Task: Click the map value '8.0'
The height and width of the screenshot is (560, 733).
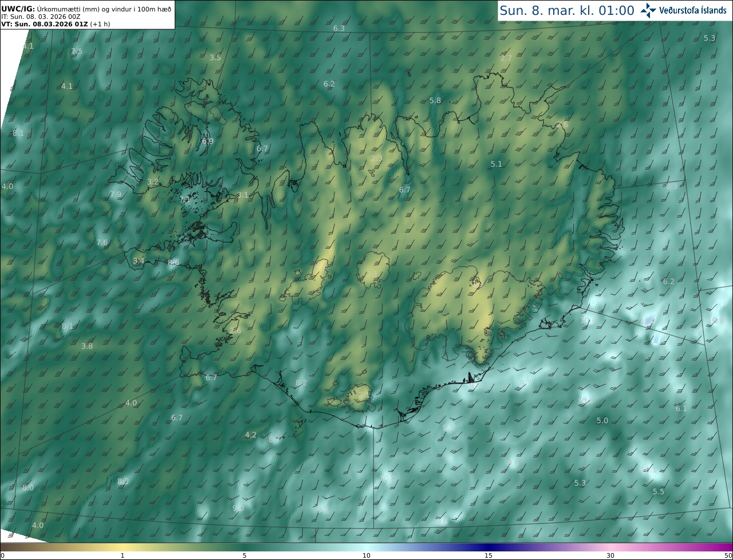Action: point(28,488)
